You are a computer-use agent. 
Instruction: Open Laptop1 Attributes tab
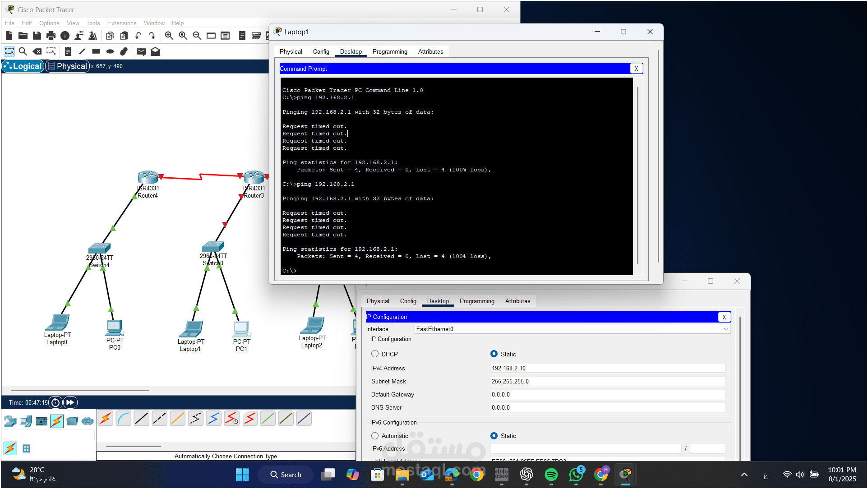tap(431, 52)
